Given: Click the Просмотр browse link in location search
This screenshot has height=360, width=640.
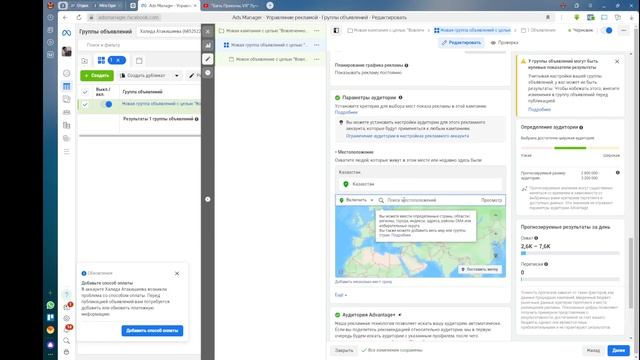Looking at the screenshot, I should point(491,200).
